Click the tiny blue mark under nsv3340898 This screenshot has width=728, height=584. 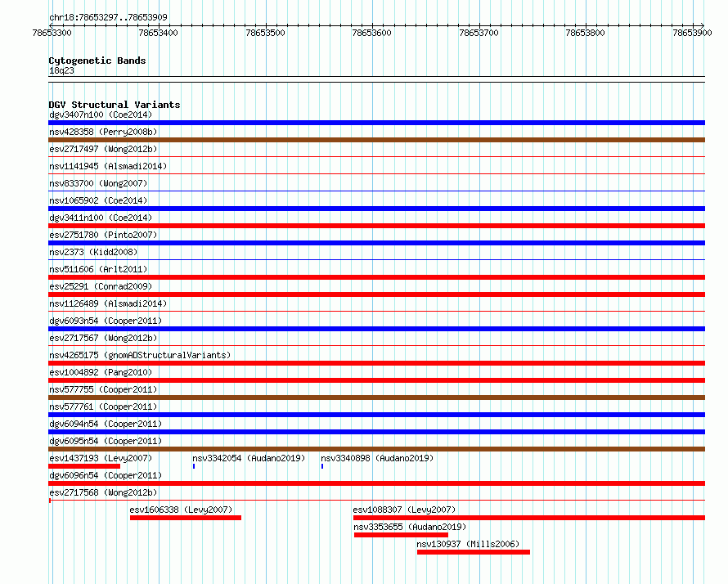click(x=321, y=466)
